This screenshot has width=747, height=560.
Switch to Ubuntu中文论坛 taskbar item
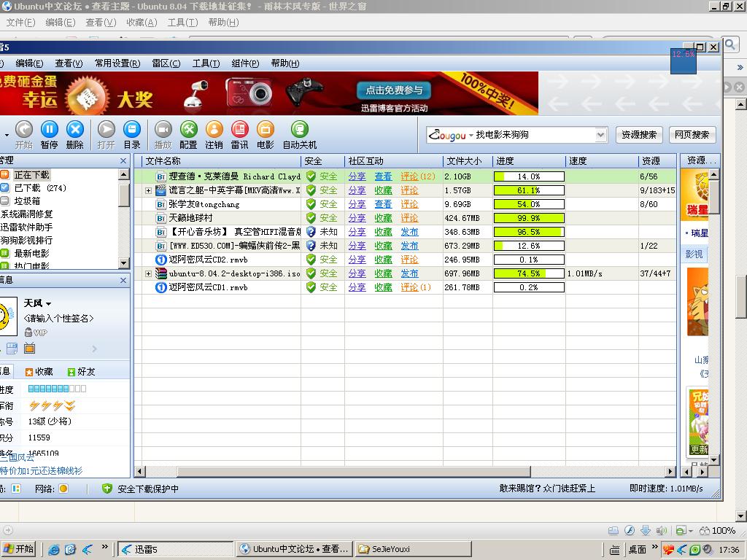[295, 549]
